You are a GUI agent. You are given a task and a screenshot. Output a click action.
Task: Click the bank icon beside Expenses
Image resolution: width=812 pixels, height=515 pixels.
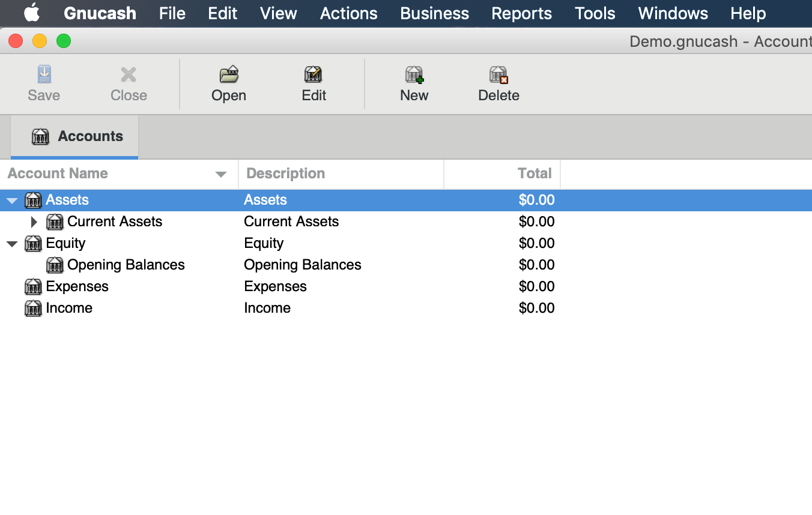pyautogui.click(x=33, y=286)
